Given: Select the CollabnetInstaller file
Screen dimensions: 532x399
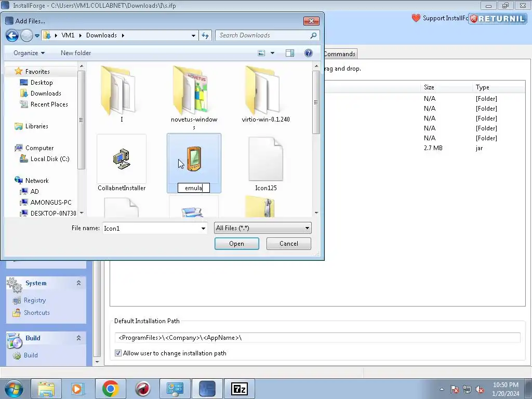Looking at the screenshot, I should (x=122, y=164).
